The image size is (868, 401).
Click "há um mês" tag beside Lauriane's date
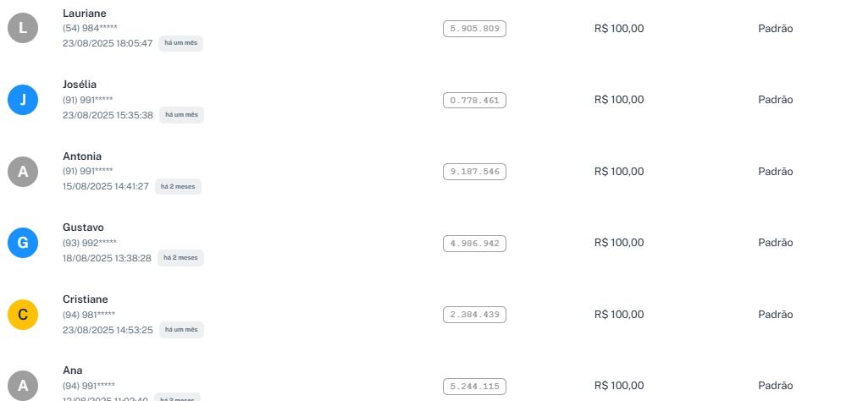click(180, 43)
